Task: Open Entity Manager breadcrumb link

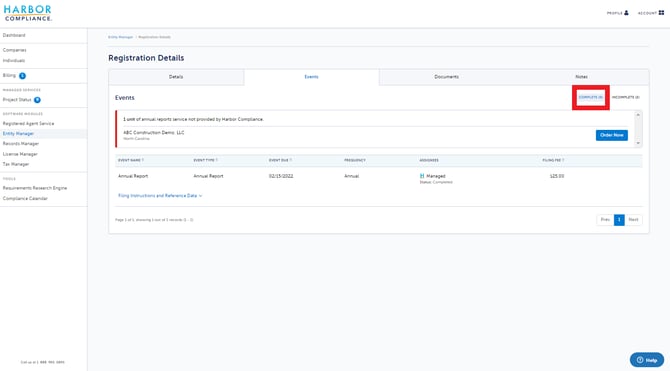Action: click(120, 37)
